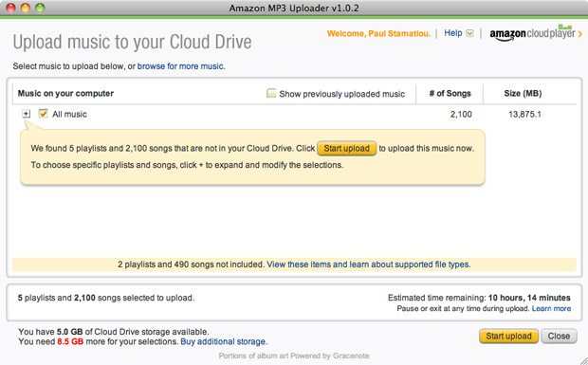Click the 8.5 GB red storage value
The height and width of the screenshot is (365, 588).
tap(70, 341)
